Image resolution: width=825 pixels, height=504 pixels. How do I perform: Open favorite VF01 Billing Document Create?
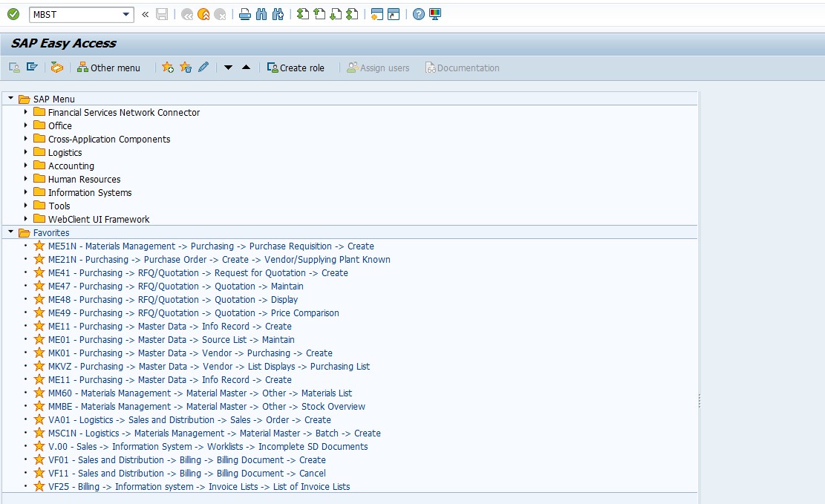pyautogui.click(x=187, y=459)
